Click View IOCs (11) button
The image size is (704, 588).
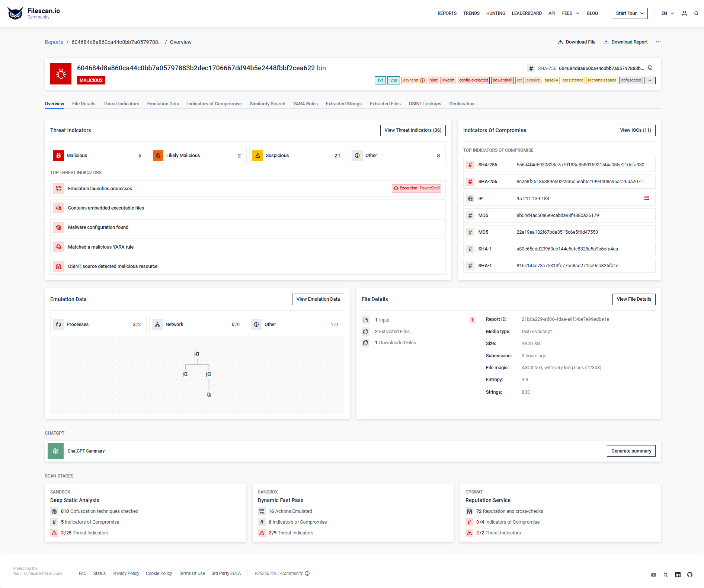pos(636,130)
